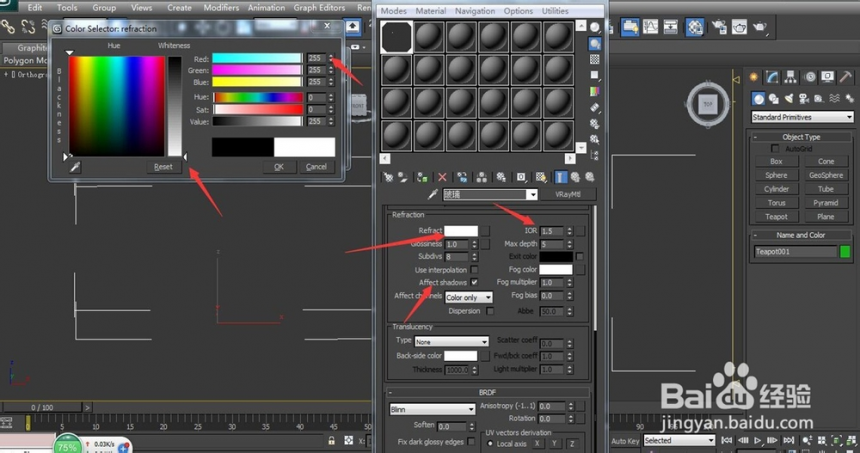Click Refract color swatch
Viewport: 860px width, 453px height.
pos(461,231)
